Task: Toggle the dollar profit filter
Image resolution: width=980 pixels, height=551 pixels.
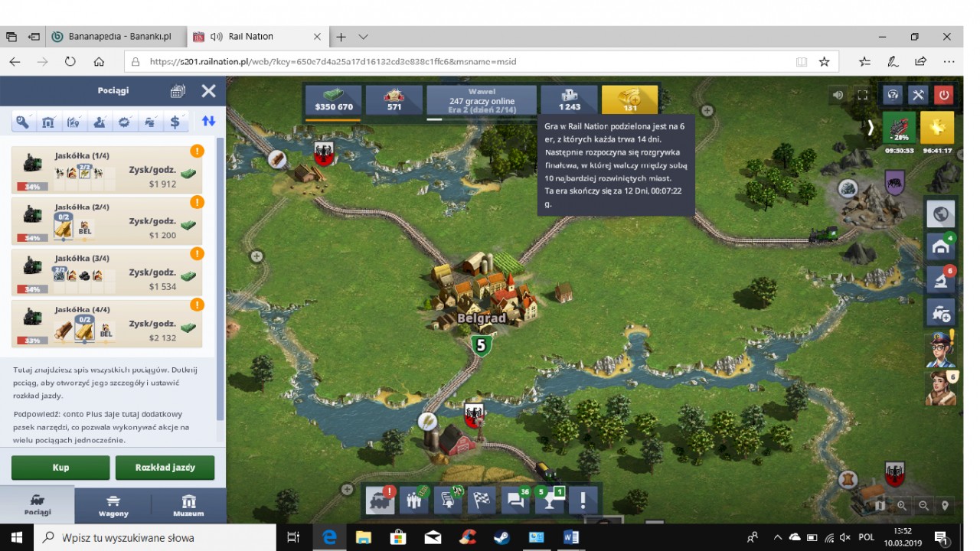Action: click(x=175, y=122)
